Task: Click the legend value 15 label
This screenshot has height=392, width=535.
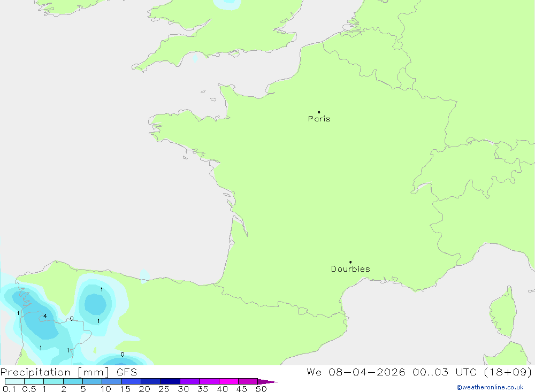Action: click(125, 389)
